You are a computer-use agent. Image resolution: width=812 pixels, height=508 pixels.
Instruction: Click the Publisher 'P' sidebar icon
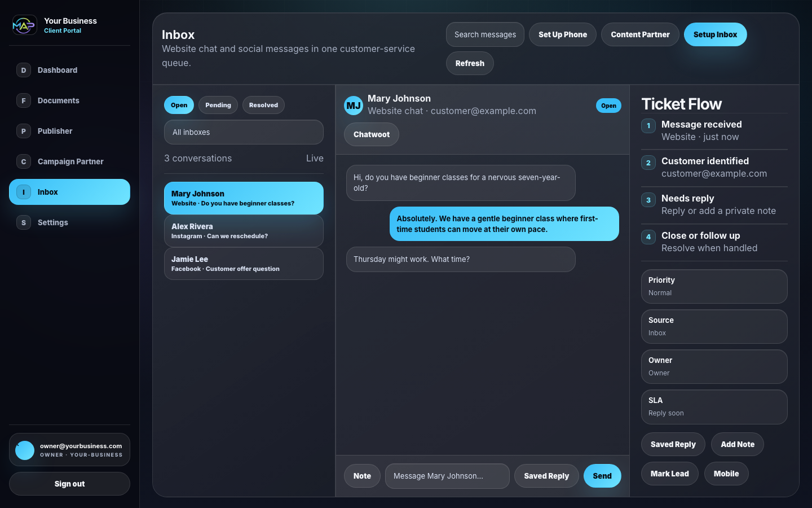[x=23, y=131]
